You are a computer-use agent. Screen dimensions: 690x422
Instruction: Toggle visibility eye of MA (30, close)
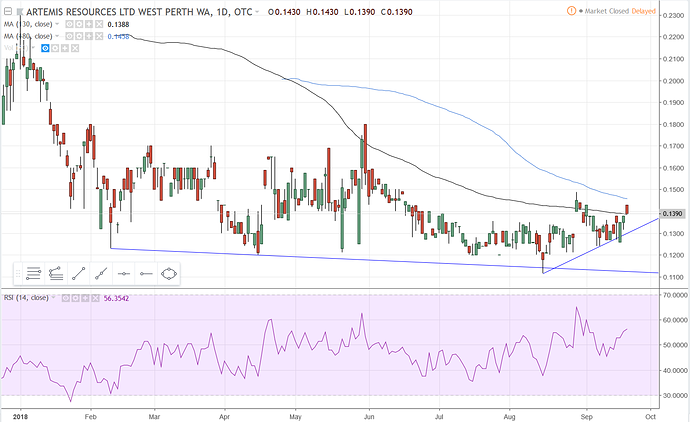[x=70, y=24]
